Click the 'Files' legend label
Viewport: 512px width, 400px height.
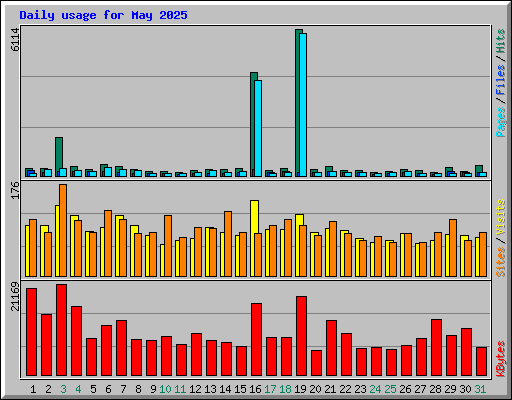(501, 80)
